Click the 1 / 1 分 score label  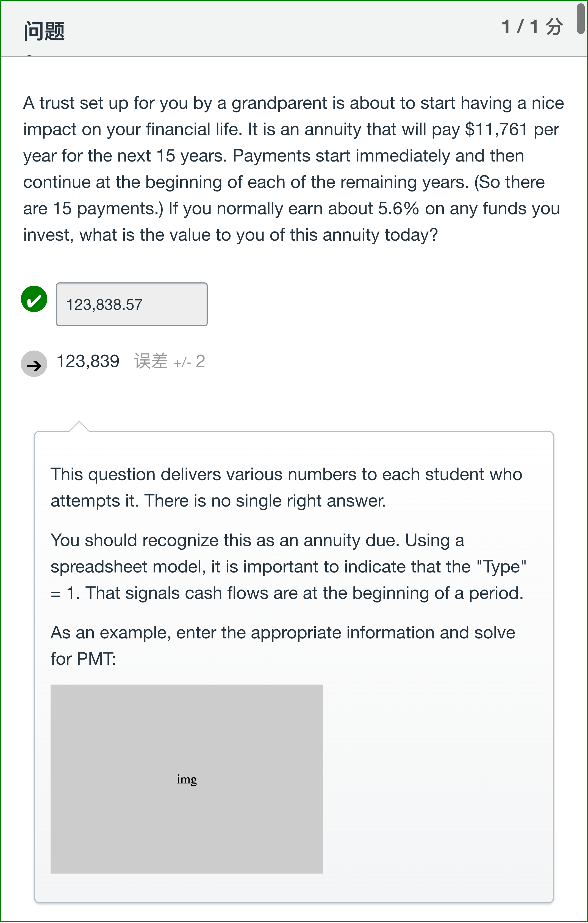[x=532, y=27]
